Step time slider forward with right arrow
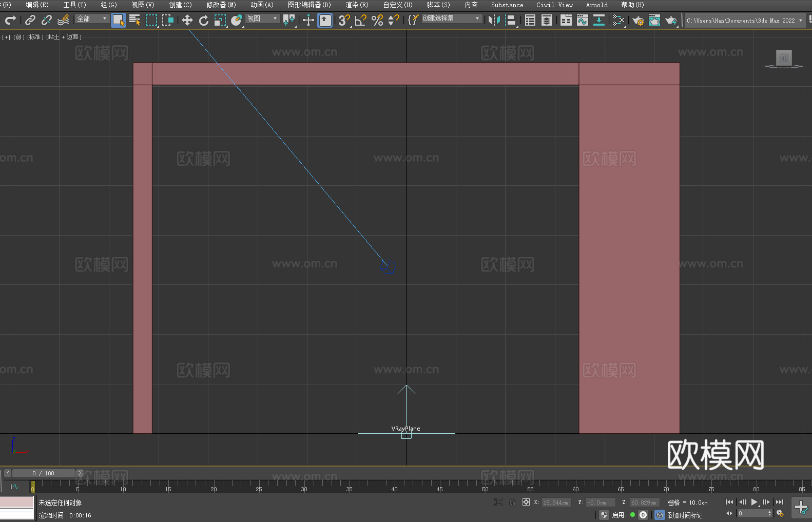Viewport: 812px width, 522px height. click(80, 473)
